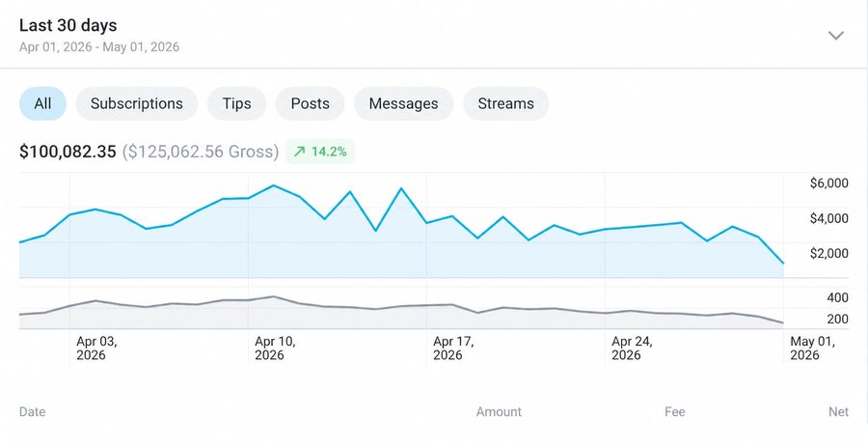The width and height of the screenshot is (868, 447).
Task: Click the green up-arrow trend icon
Action: click(x=300, y=152)
